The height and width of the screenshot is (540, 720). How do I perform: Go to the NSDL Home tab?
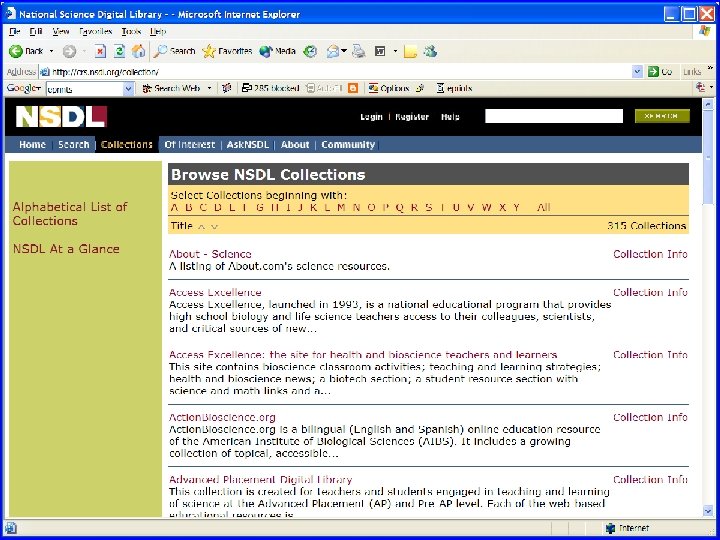tap(32, 145)
